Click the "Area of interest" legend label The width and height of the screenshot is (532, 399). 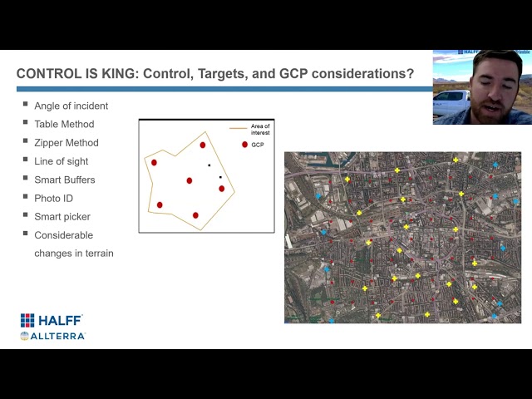[x=260, y=130]
